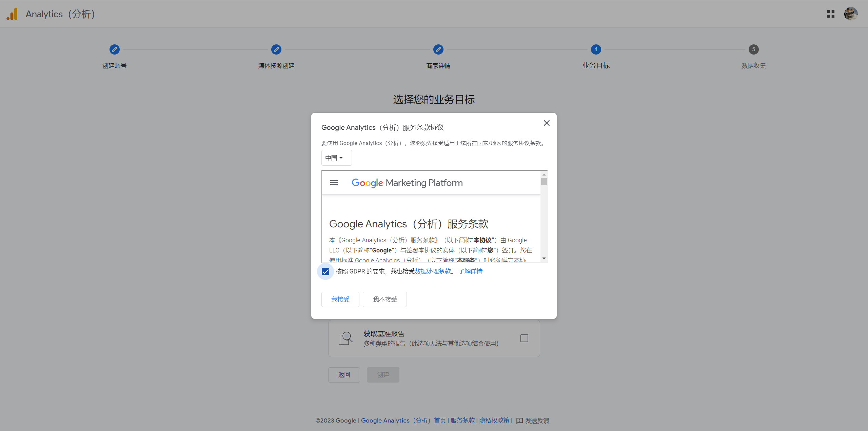Screen dimensions: 868x431
Task: Open the 中国 country dropdown
Action: pos(336,158)
